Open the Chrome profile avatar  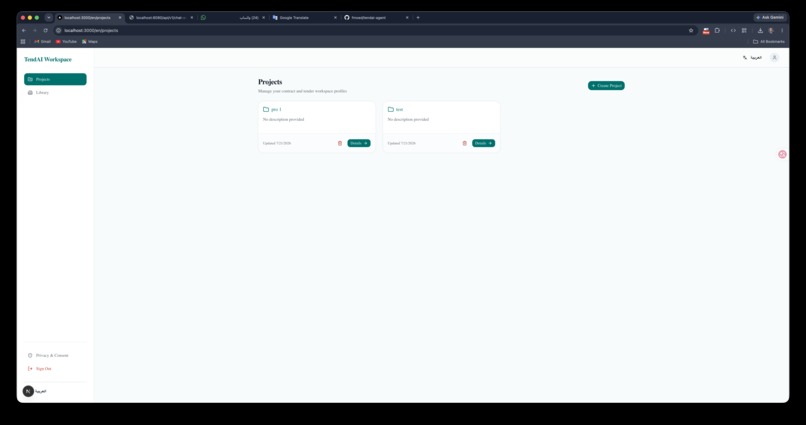[771, 30]
